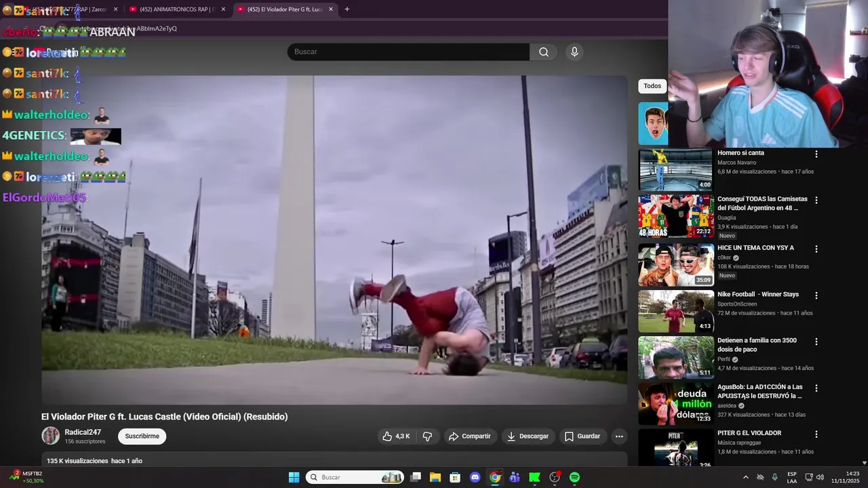Open 'HICE UN TEMA CON YSY A' thumbnail
868x488 pixels.
pyautogui.click(x=676, y=265)
